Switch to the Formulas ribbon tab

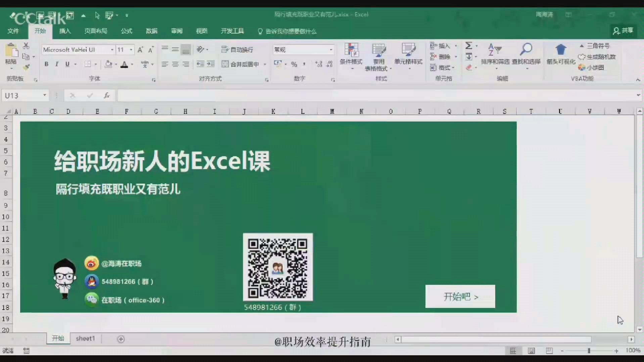pos(126,31)
